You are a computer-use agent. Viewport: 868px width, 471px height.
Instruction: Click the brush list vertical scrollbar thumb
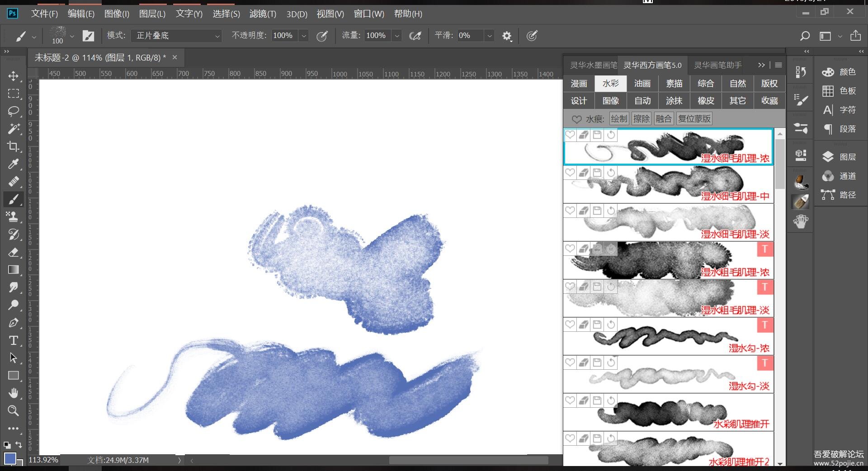pyautogui.click(x=779, y=164)
